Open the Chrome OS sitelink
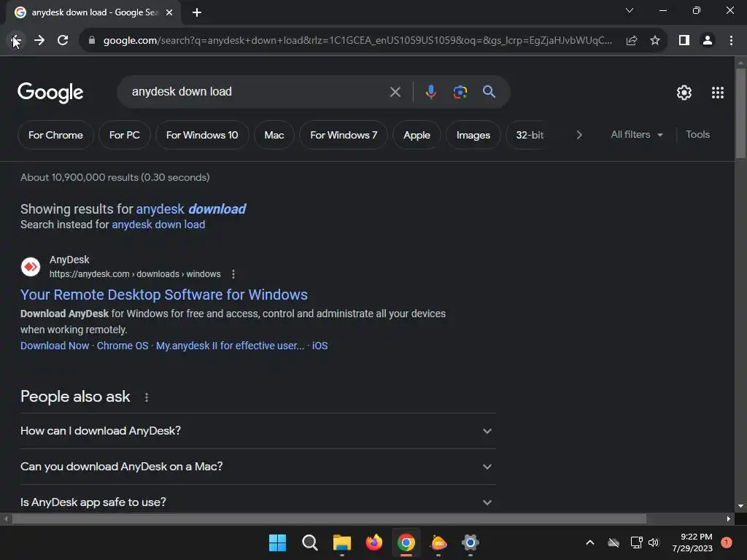This screenshot has height=560, width=747. (123, 346)
